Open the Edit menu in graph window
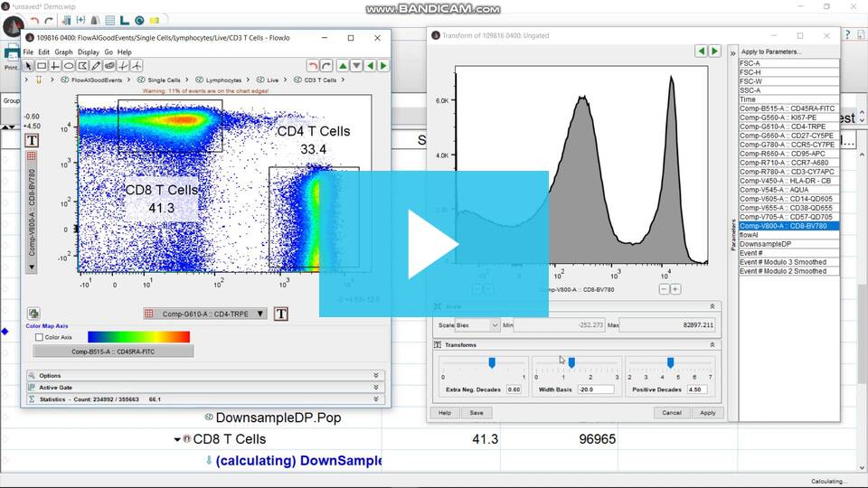868x488 pixels. coord(43,52)
